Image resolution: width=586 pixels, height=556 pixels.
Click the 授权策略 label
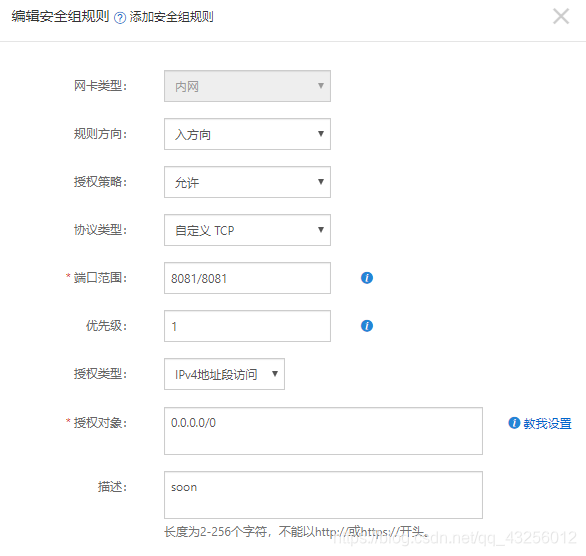click(x=100, y=182)
